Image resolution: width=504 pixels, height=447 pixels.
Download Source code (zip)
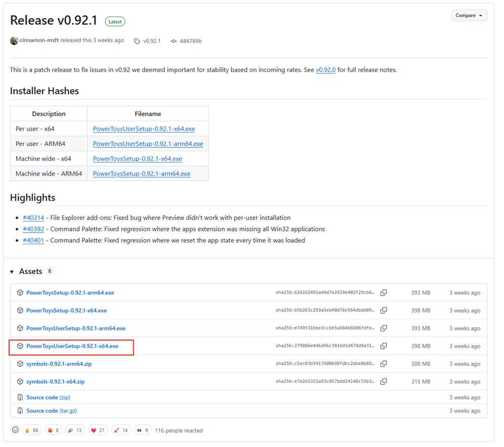point(48,398)
